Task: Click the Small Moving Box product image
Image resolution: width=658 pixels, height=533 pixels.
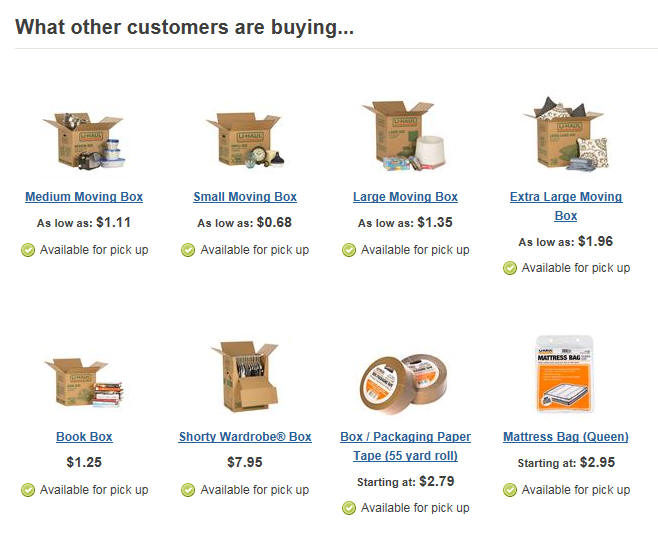Action: (245, 140)
